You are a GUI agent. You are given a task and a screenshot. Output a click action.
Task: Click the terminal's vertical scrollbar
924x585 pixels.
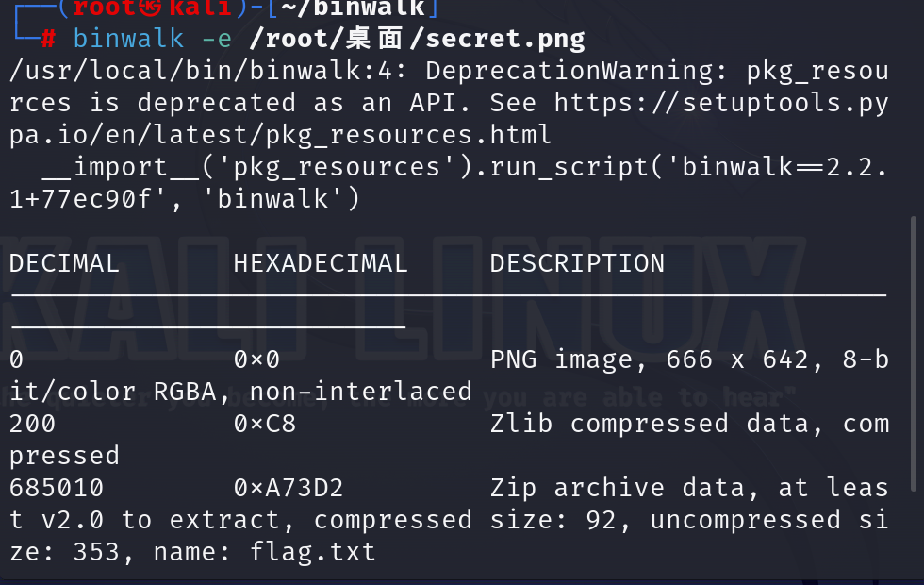coord(914,354)
